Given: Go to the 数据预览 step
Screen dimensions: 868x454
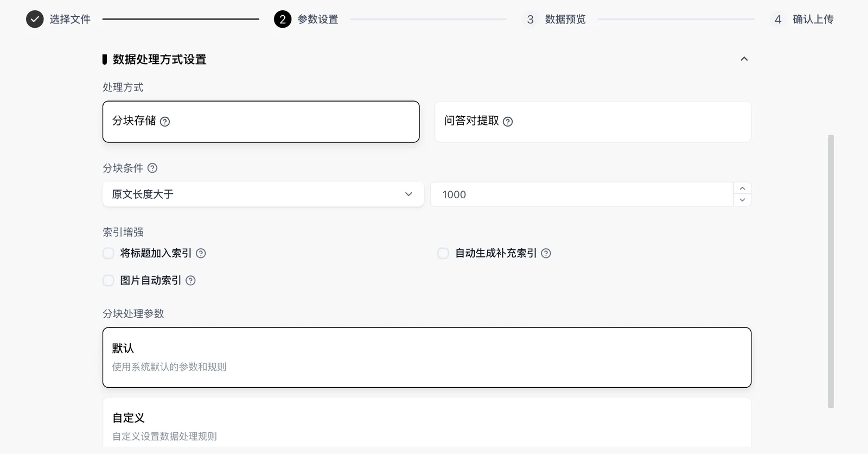Looking at the screenshot, I should [565, 19].
